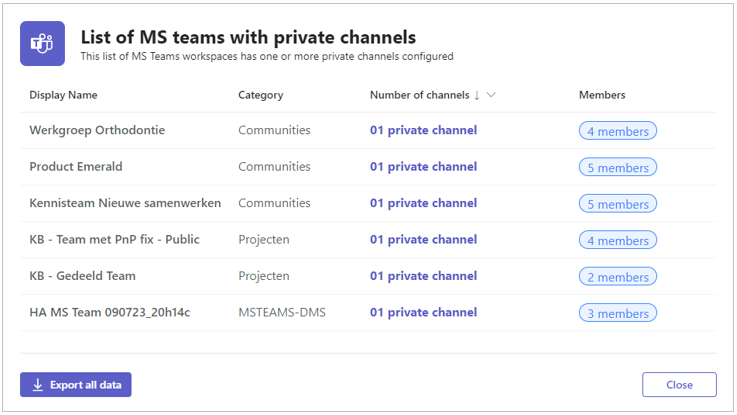Click the 2 members badge
737x415 pixels.
point(618,276)
